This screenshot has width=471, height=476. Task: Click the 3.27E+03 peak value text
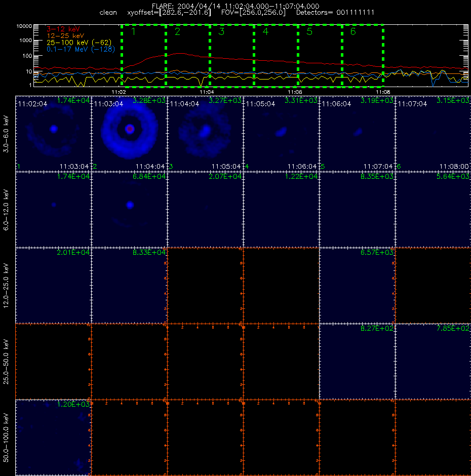[225, 100]
